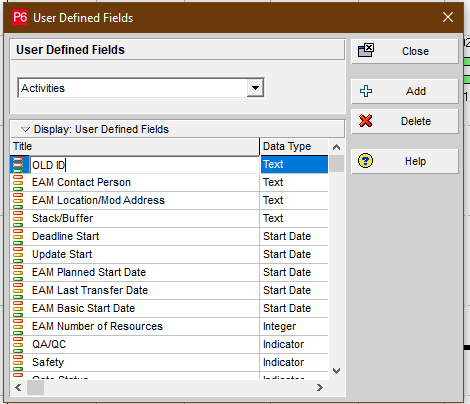Image resolution: width=470 pixels, height=404 pixels.
Task: Click the red X icon on Delete
Action: 366,121
